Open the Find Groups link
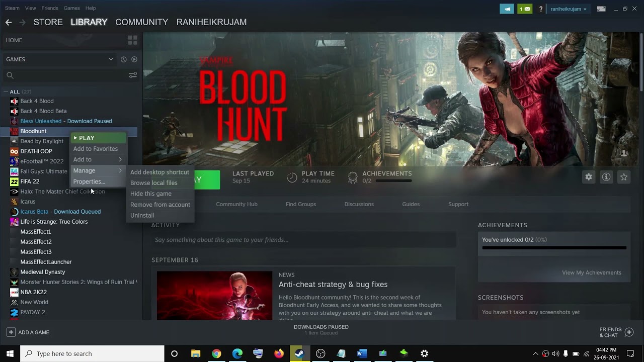Screen dimensions: 644x362 pyautogui.click(x=301, y=204)
